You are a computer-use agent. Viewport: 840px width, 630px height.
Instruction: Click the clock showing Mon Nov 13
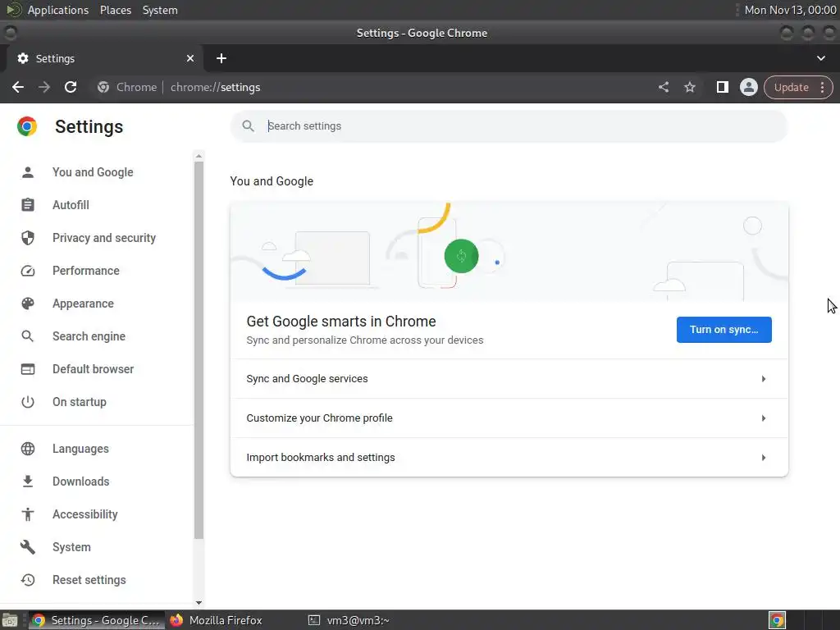tap(790, 10)
